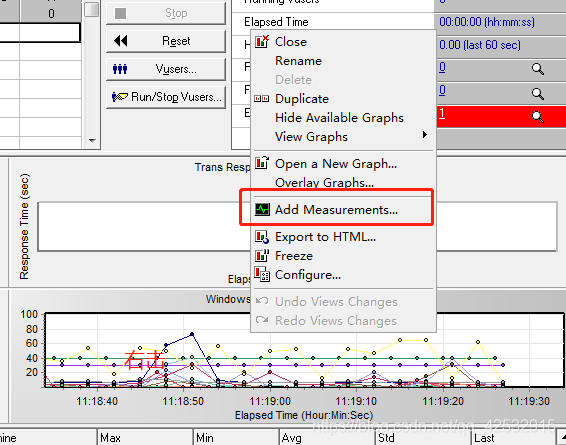
Task: Click the Duplicate graph icon
Action: pos(262,99)
